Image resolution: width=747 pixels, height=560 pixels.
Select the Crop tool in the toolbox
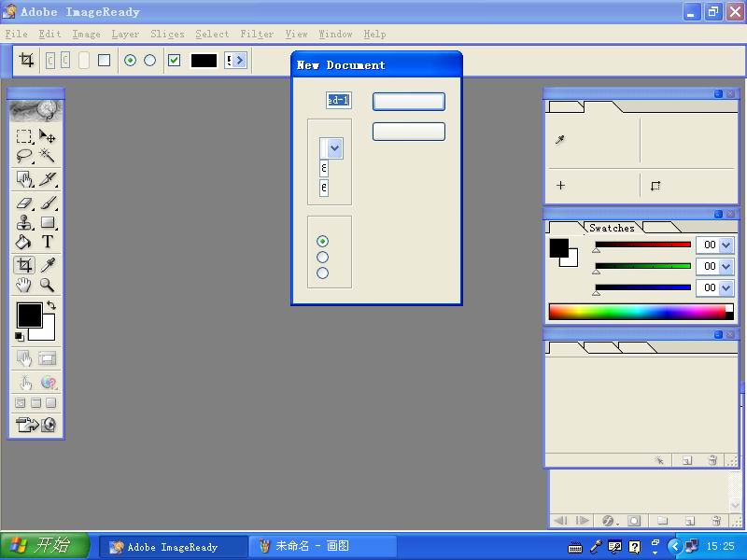(x=24, y=265)
